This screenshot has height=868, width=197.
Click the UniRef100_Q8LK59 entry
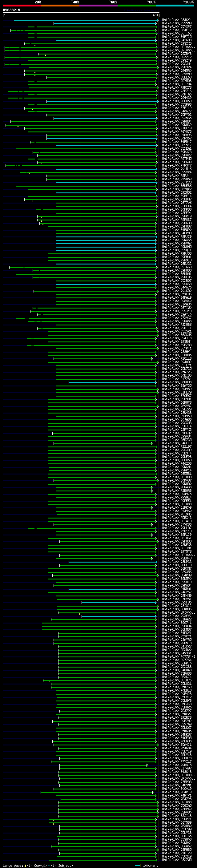tap(177, 101)
